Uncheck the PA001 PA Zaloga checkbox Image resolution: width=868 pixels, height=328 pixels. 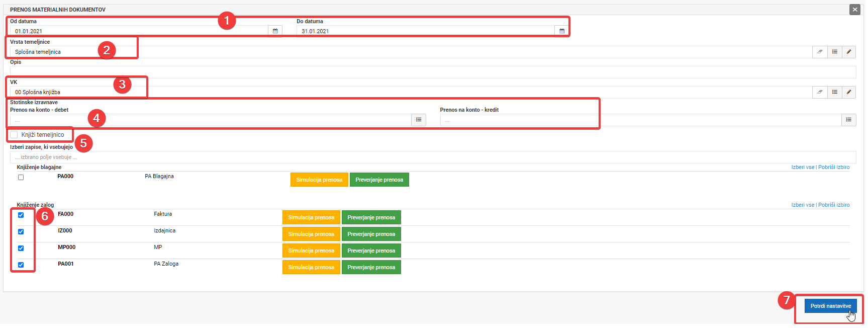click(x=21, y=265)
